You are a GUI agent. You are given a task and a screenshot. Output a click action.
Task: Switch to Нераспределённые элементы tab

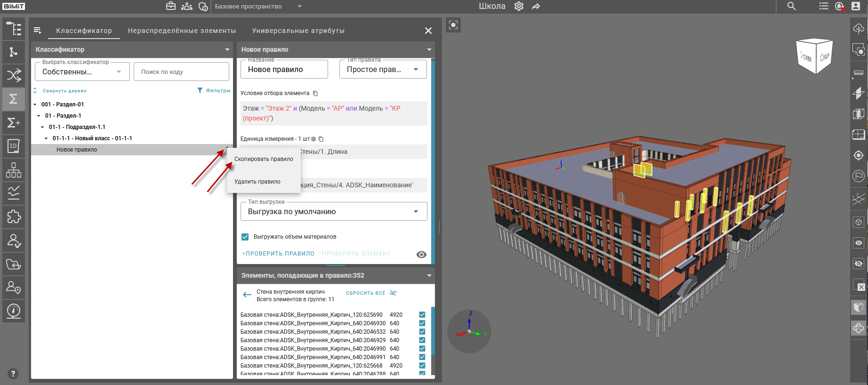[182, 31]
